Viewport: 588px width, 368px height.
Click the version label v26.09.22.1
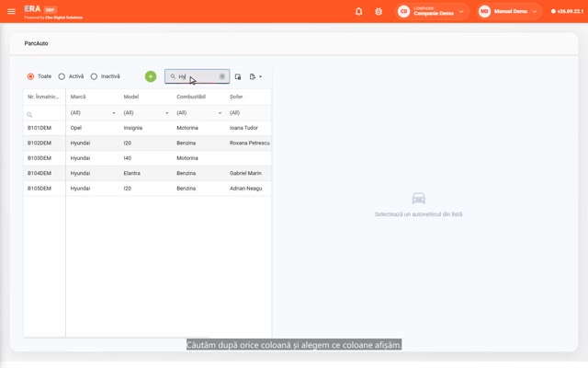[x=568, y=11]
